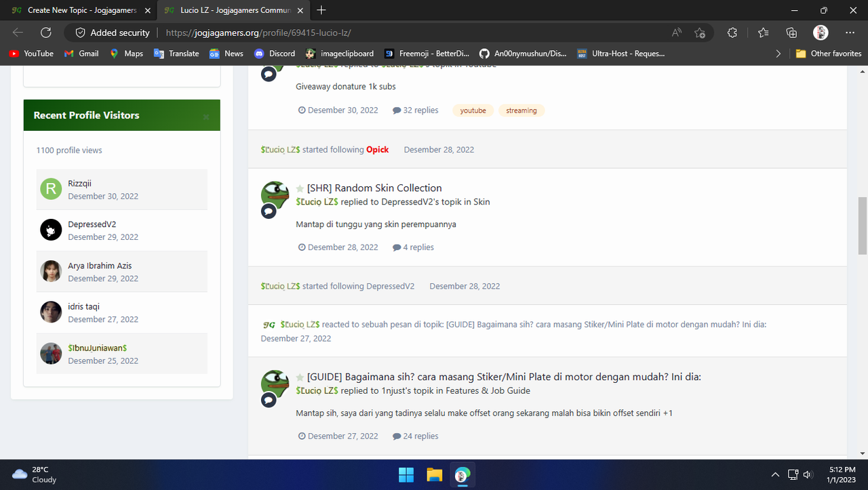Open the Skin forum link

click(x=481, y=202)
